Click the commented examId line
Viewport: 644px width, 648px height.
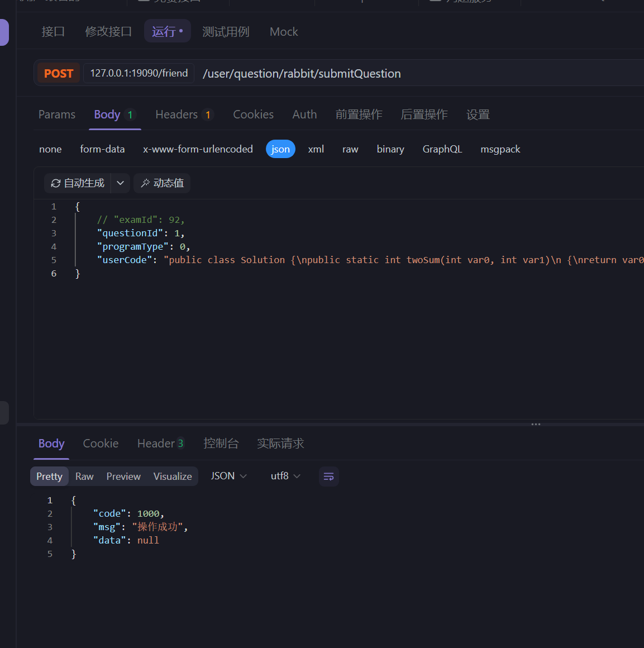point(140,220)
